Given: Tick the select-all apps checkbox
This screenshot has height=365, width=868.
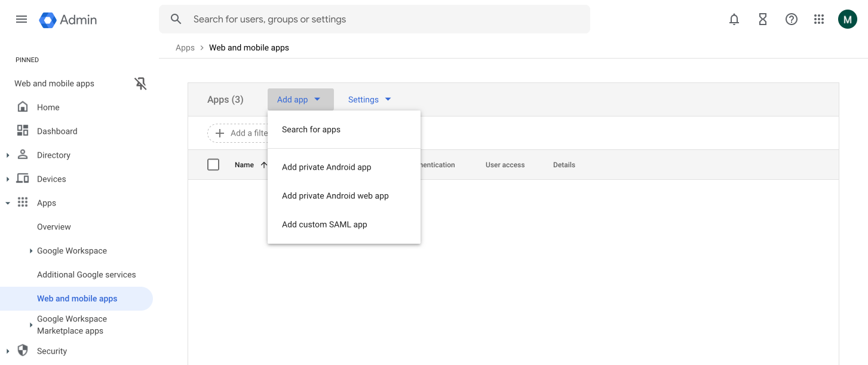Looking at the screenshot, I should 213,165.
